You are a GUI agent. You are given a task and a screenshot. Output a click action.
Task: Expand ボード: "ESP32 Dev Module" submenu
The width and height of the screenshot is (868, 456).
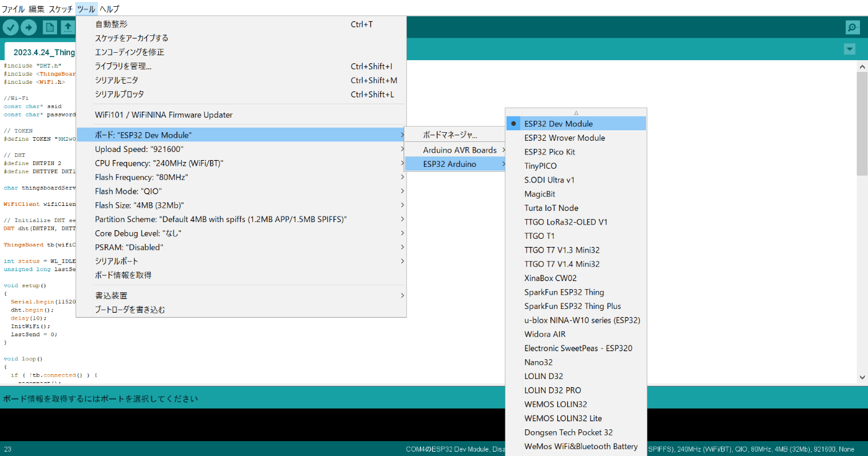(241, 135)
